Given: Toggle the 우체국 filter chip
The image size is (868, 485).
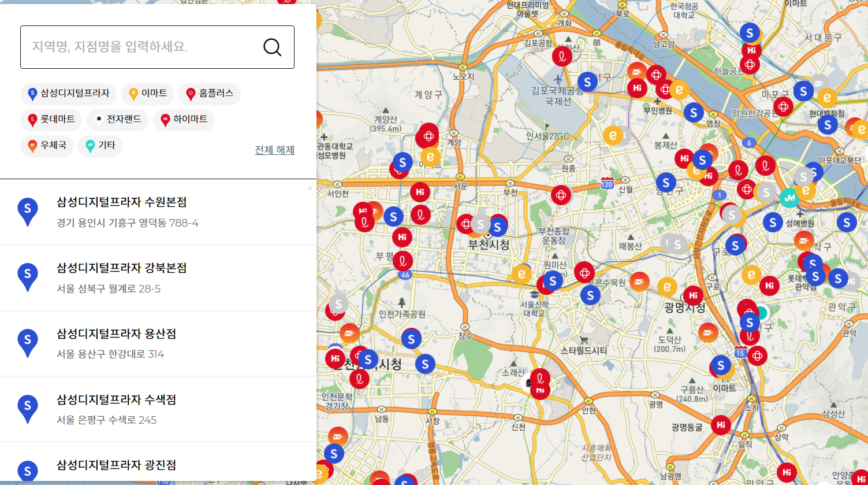Looking at the screenshot, I should [x=47, y=146].
